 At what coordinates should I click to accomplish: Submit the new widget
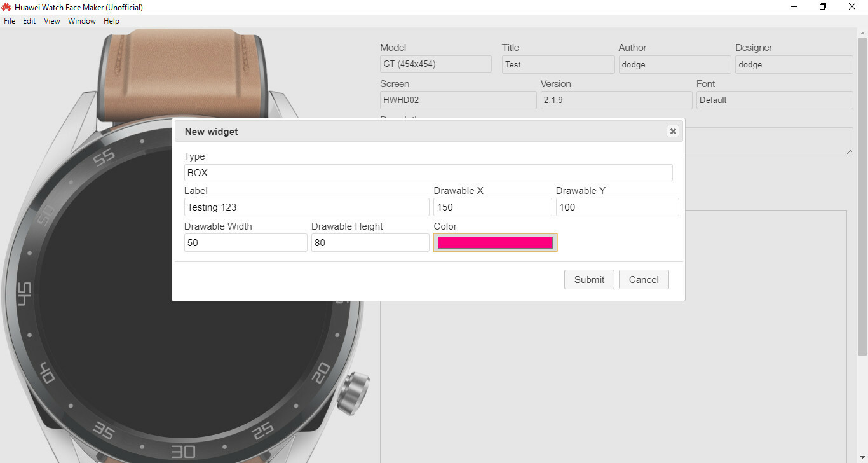[589, 279]
